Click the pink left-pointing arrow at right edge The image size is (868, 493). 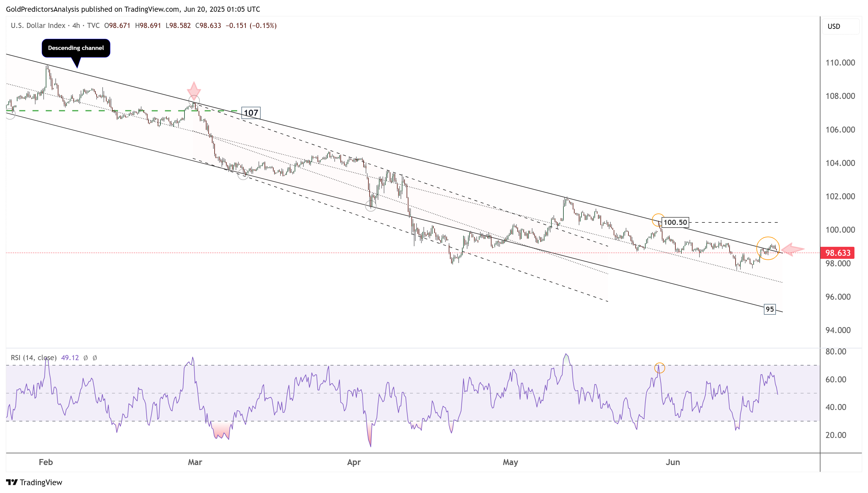pos(792,250)
